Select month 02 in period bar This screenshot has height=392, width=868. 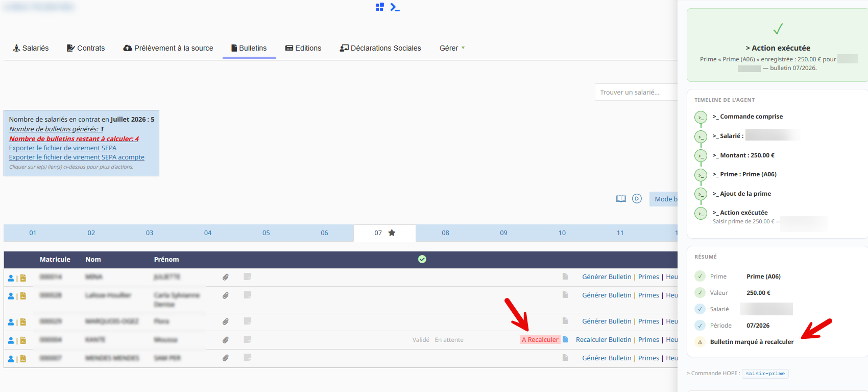point(91,233)
